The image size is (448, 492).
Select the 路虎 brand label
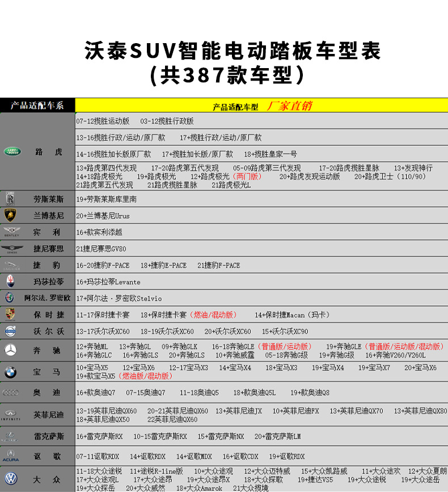pyautogui.click(x=48, y=152)
